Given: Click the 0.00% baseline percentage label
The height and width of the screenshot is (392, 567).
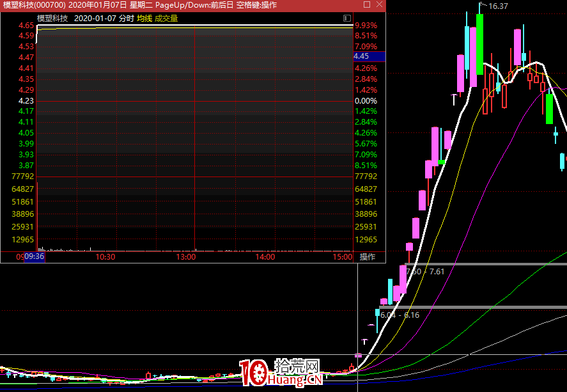Looking at the screenshot, I should (x=366, y=101).
